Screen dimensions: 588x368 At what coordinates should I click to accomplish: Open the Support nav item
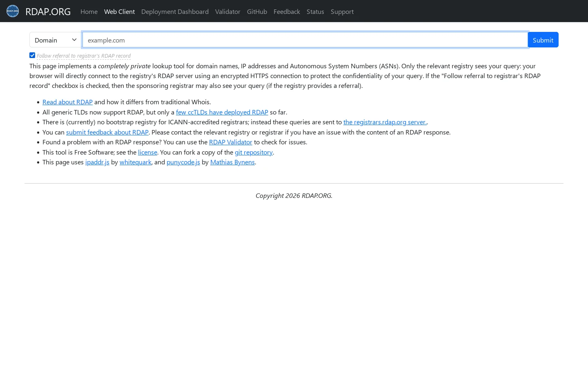pos(342,11)
